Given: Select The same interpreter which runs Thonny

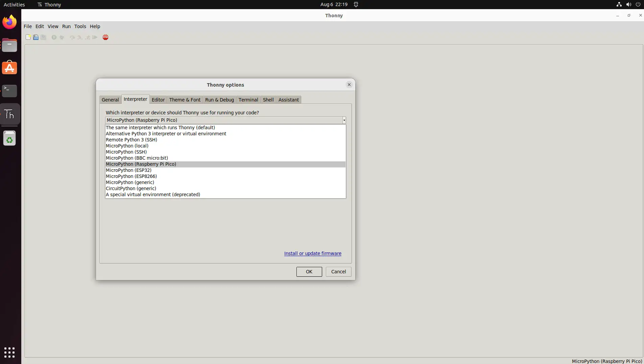Looking at the screenshot, I should coord(225,128).
